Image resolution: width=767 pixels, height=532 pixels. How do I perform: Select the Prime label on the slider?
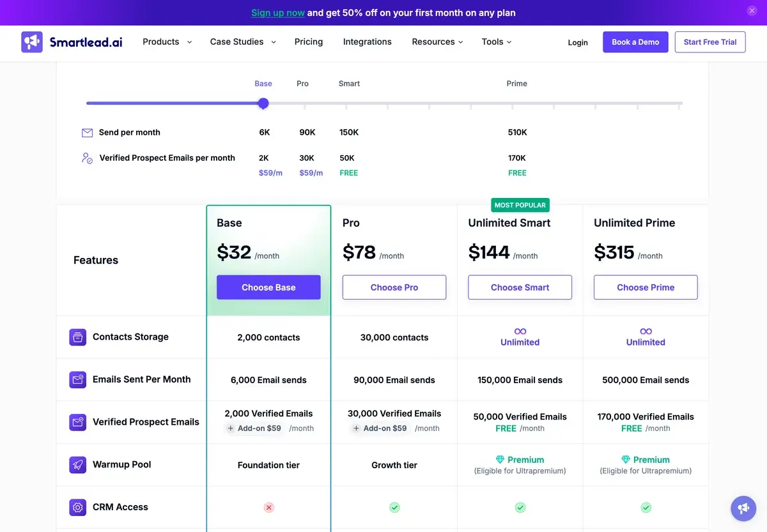[517, 84]
